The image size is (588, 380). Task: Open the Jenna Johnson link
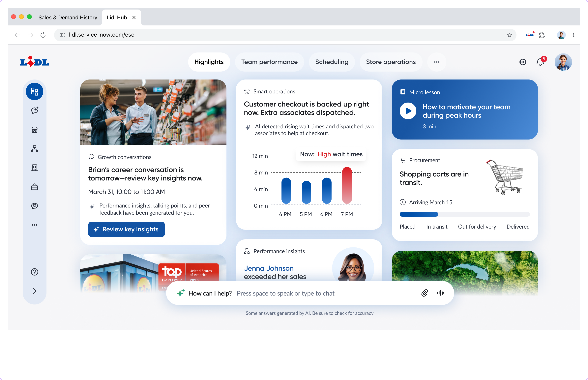[x=269, y=268]
